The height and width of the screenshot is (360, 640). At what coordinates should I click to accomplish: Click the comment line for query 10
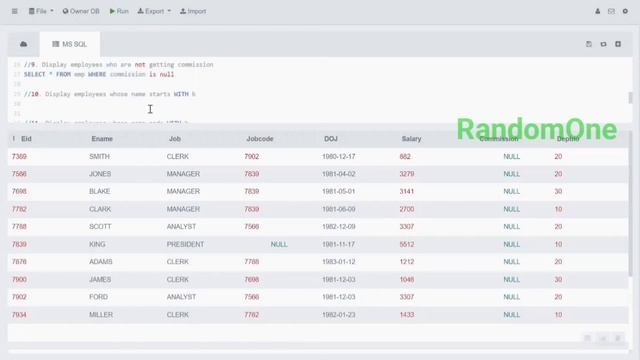[x=109, y=94]
